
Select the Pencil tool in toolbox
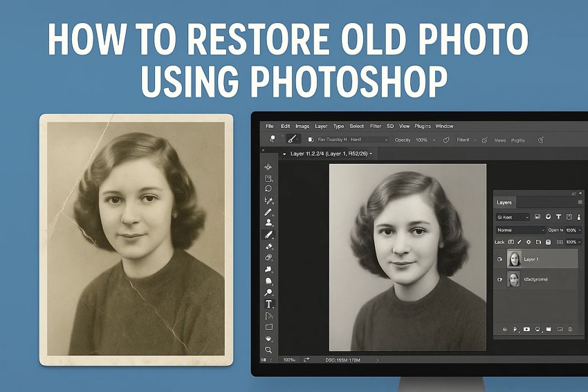[268, 212]
